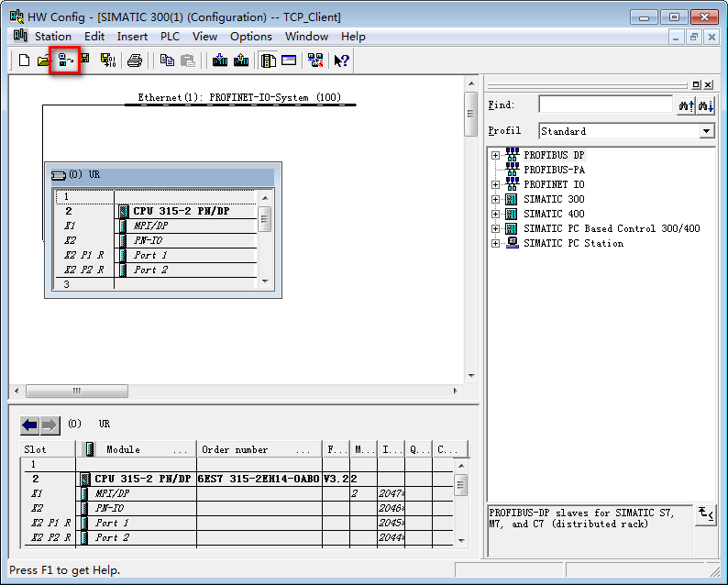Click the back arrow navigation button

point(30,425)
